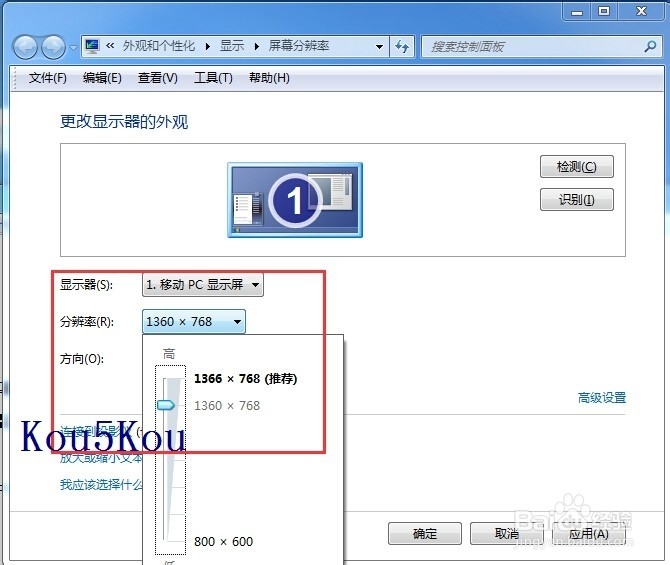Refresh the page with the refresh icon
Image resolution: width=670 pixels, height=565 pixels.
402,46
